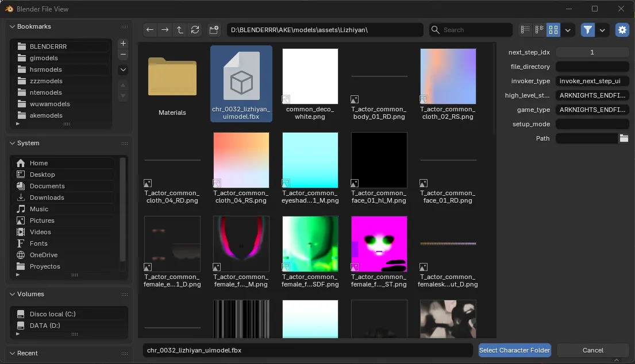Screen dimensions: 635x364
Task: Collapse the Recent panel
Action: (x=12, y=353)
